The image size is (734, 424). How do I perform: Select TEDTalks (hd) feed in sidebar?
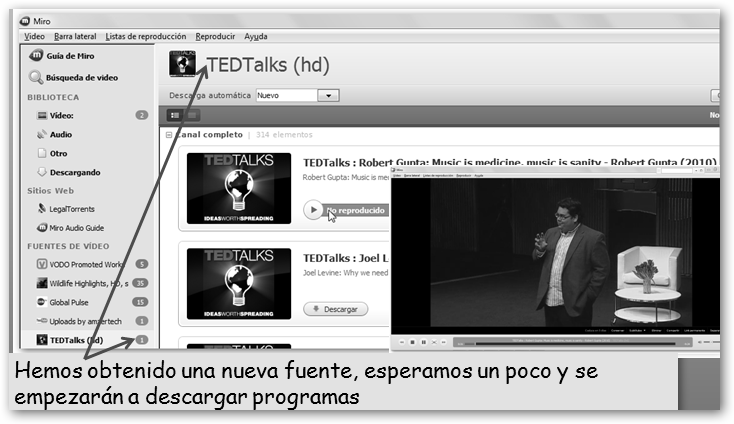(76, 340)
